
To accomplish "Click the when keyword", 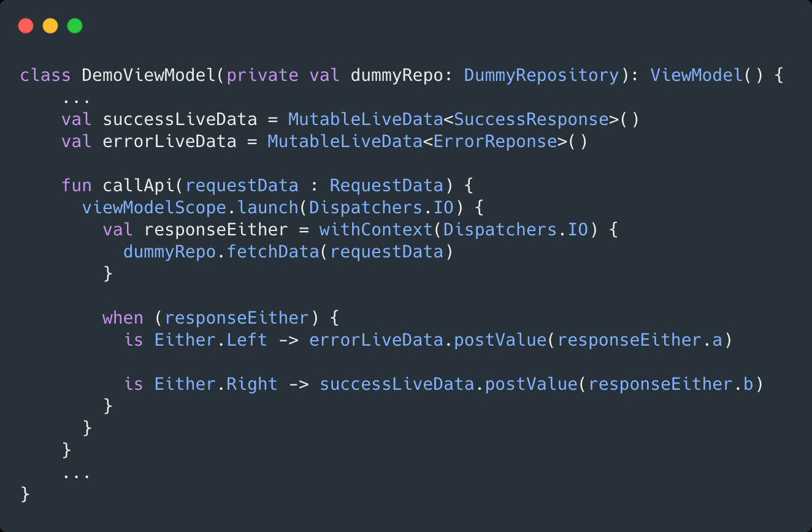I will coord(123,318).
